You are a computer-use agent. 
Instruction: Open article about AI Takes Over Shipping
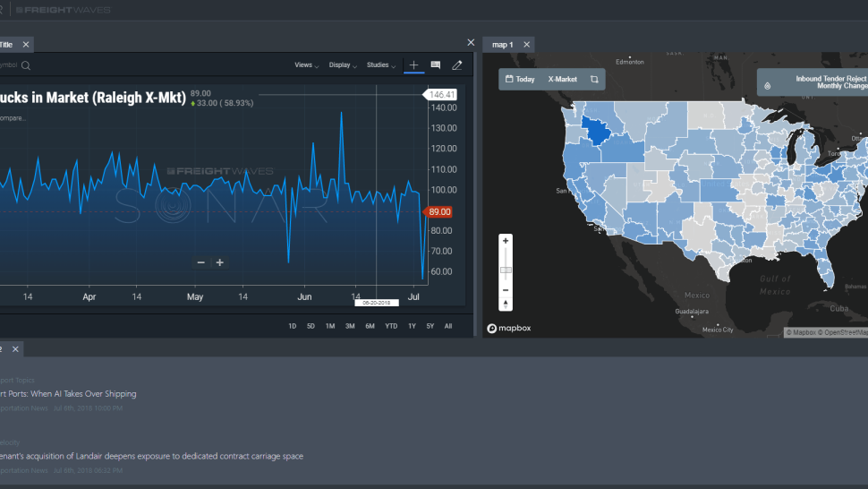tap(68, 394)
